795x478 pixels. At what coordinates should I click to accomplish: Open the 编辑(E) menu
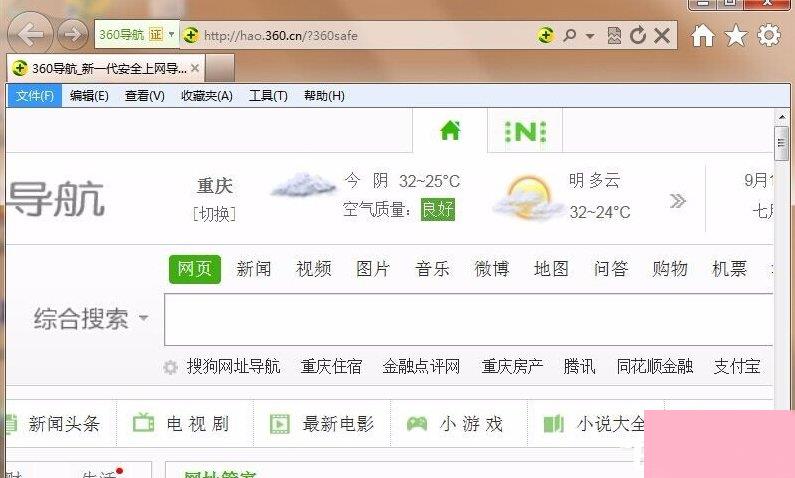point(89,96)
